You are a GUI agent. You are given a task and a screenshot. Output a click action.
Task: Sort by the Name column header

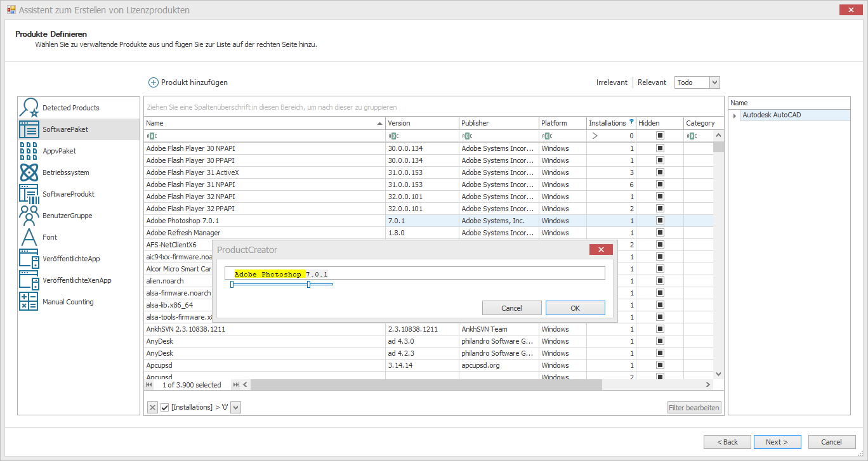coord(265,123)
